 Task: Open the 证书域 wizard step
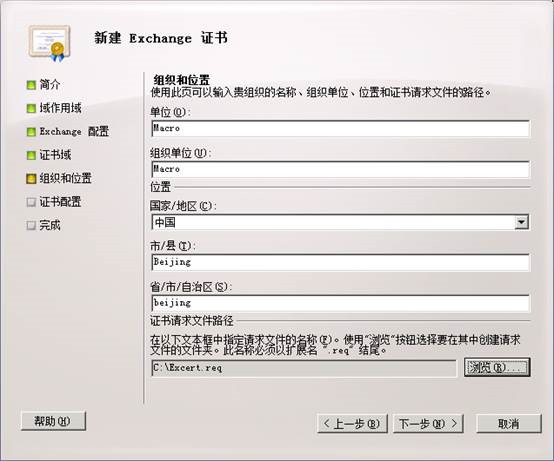point(55,155)
